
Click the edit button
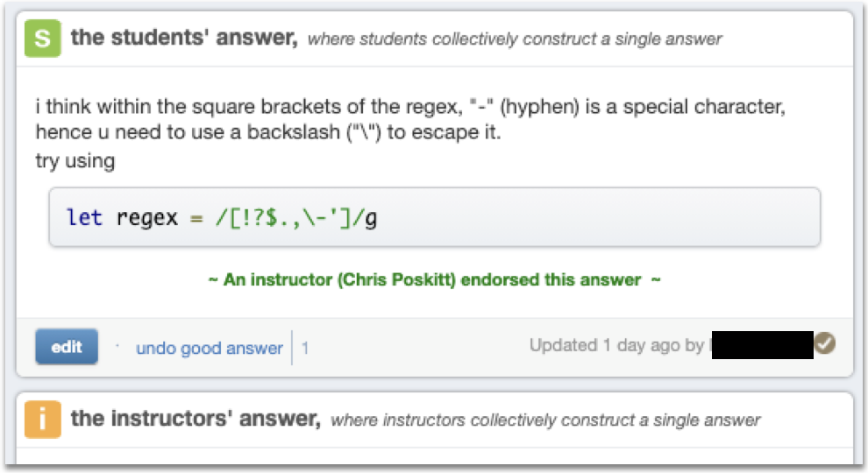67,347
